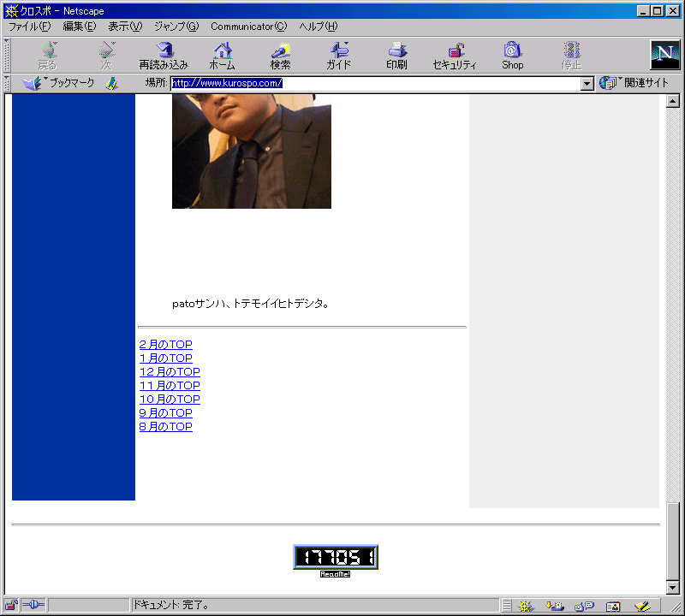Click the status bar security lock icon
This screenshot has width=685, height=616.
[x=11, y=605]
